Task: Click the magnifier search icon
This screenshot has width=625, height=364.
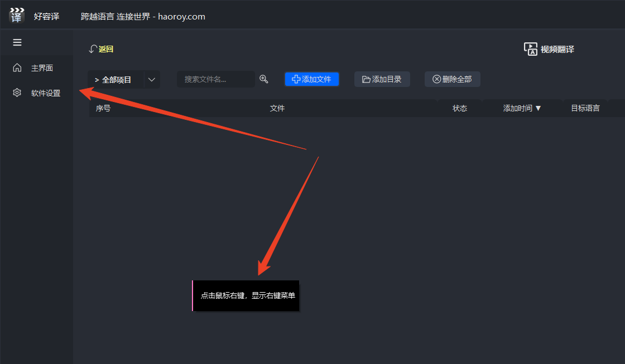Action: click(x=264, y=79)
